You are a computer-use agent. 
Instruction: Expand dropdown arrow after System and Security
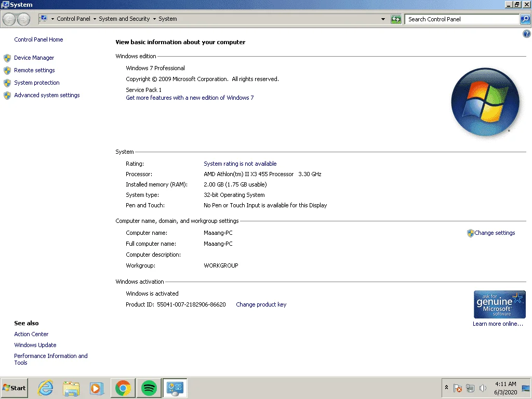(154, 19)
